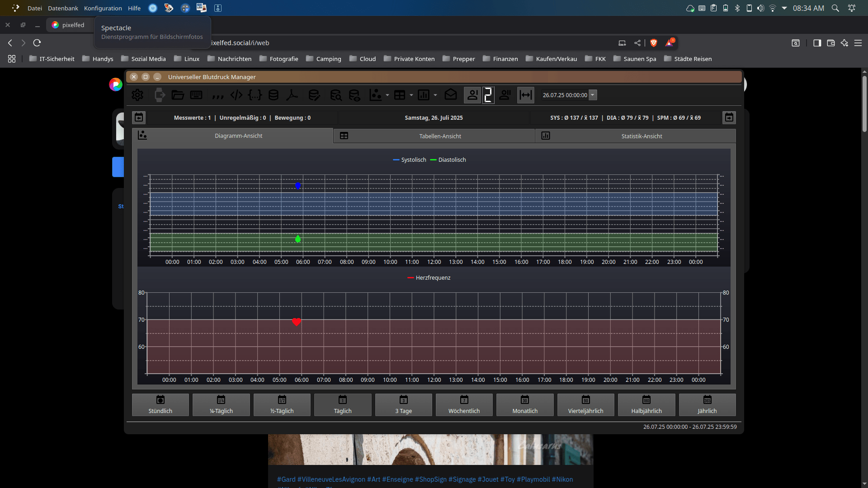The height and width of the screenshot is (488, 868).
Task: Click the blue Systolisch legend swatch
Action: pyautogui.click(x=396, y=160)
